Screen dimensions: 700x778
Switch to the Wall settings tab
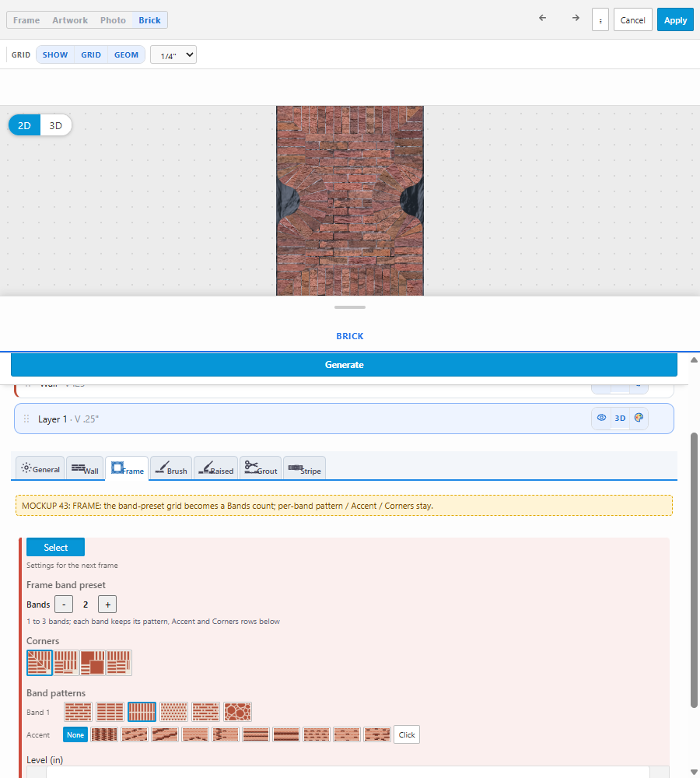[x=85, y=468]
